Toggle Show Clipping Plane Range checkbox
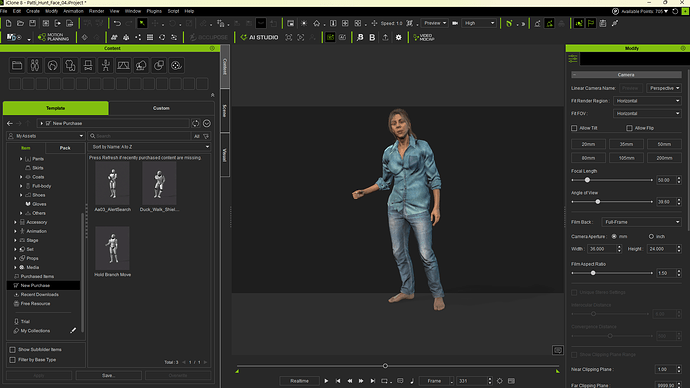Screen dimensions: 690x388 click(574, 355)
